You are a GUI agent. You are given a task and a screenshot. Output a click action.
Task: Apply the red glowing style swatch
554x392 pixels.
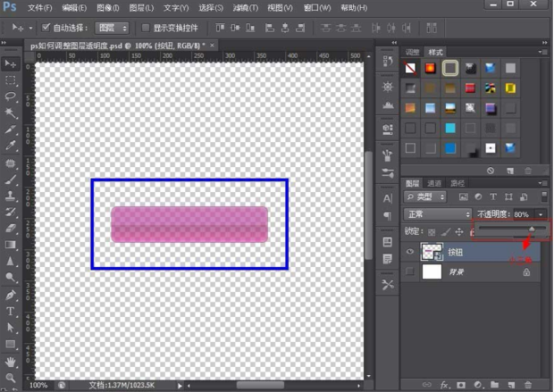point(430,68)
